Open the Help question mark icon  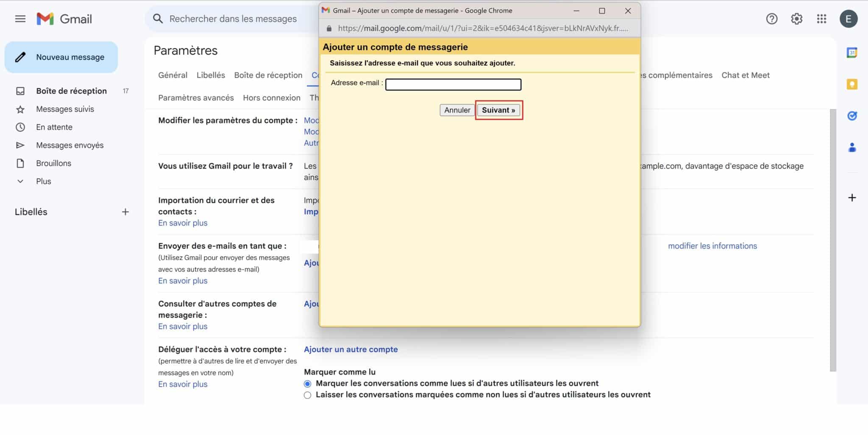click(x=771, y=19)
